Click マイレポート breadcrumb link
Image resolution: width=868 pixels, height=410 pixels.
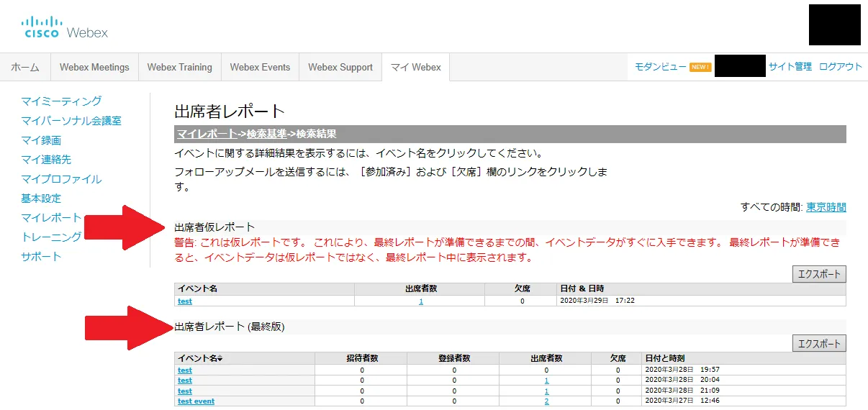(207, 134)
